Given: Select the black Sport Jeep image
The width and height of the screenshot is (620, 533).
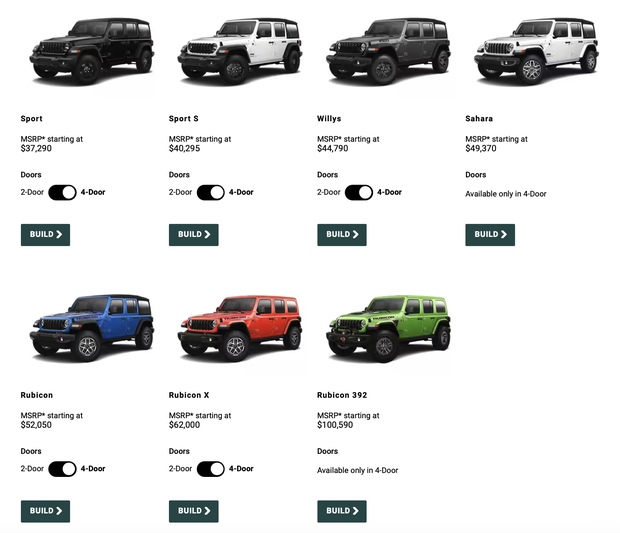Looking at the screenshot, I should [92, 51].
